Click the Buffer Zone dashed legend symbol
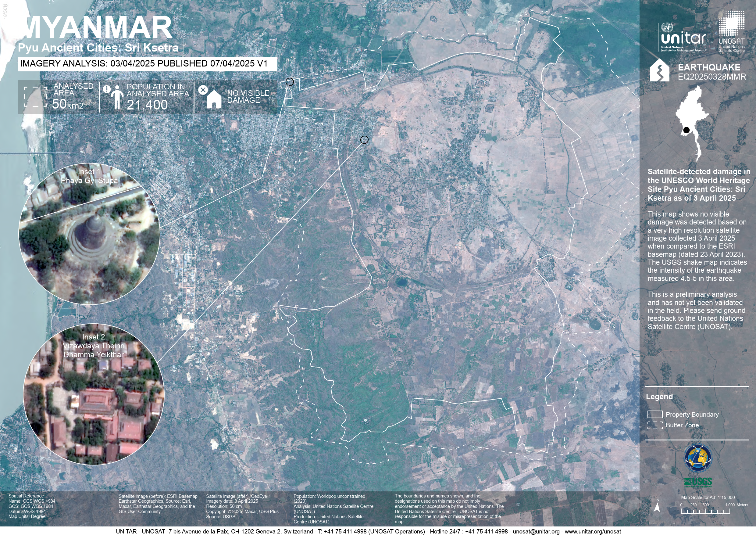The height and width of the screenshot is (535, 756). pyautogui.click(x=655, y=425)
